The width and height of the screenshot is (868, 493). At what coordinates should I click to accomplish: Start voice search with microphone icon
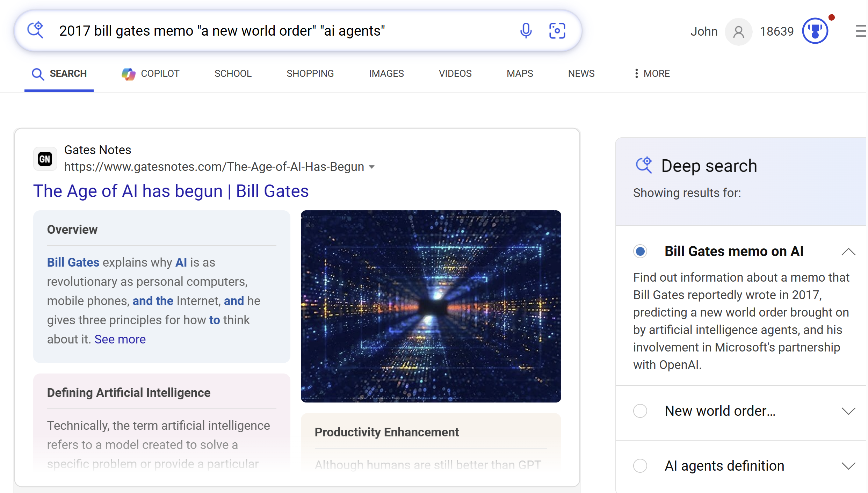tap(526, 31)
